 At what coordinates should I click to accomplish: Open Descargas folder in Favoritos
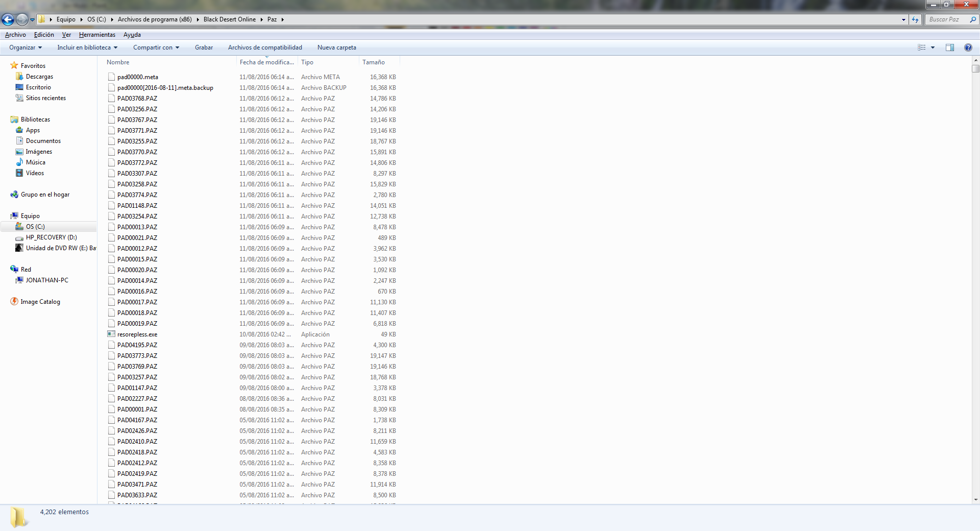[39, 77]
